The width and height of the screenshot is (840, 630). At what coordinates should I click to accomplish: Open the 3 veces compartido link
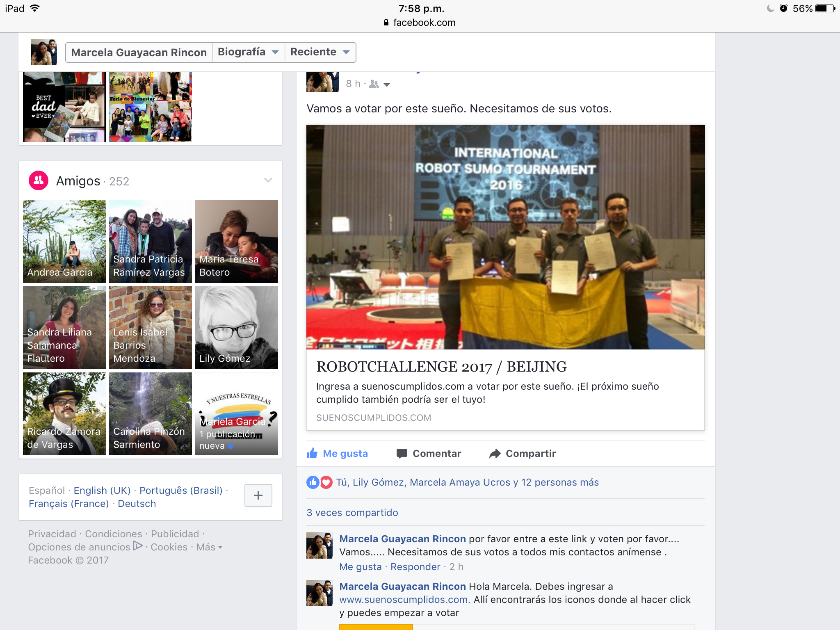tap(352, 513)
